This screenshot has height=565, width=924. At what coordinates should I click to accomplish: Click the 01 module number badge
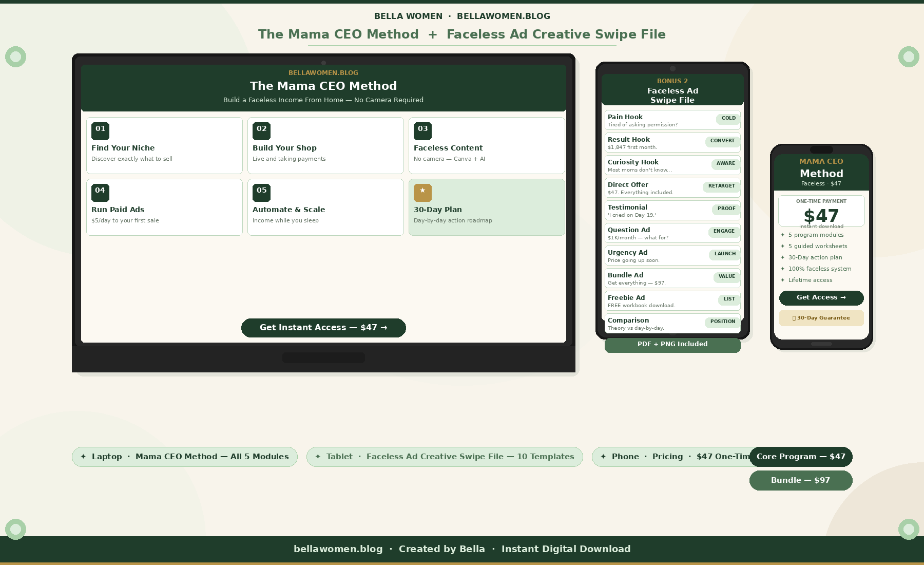point(100,131)
